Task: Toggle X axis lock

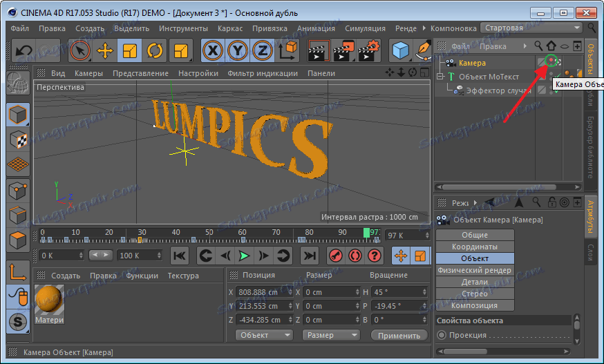Action: pyautogui.click(x=212, y=50)
